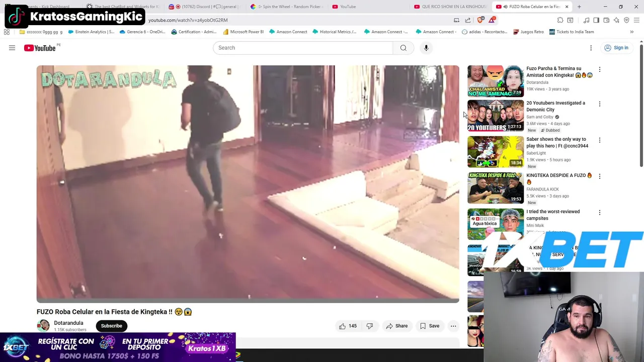Viewport: 644px width, 362px height.
Task: Open more actions menu below the video
Action: pos(453,326)
